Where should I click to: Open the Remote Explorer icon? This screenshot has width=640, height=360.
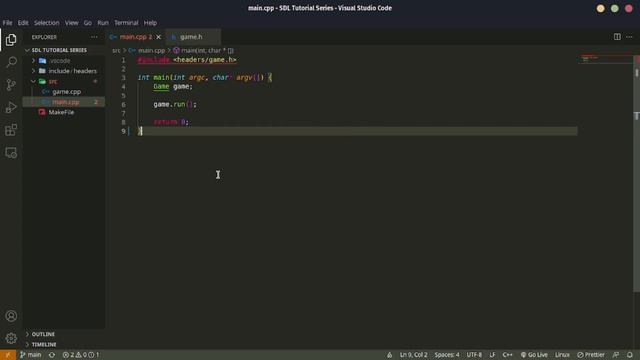tap(11, 153)
